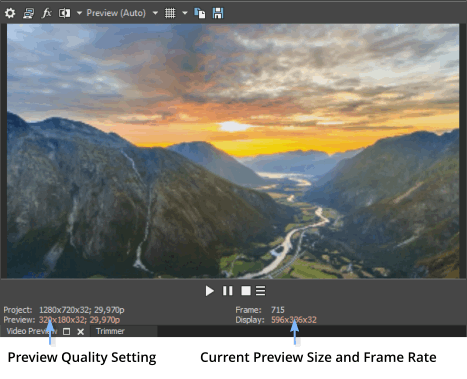
Task: Pause playback with the Pause button
Action: [228, 291]
